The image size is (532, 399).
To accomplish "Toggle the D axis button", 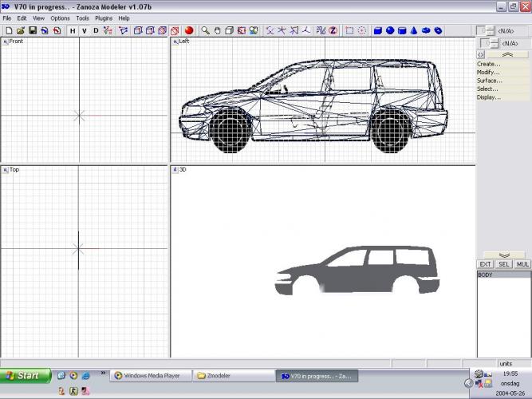I will [97, 31].
